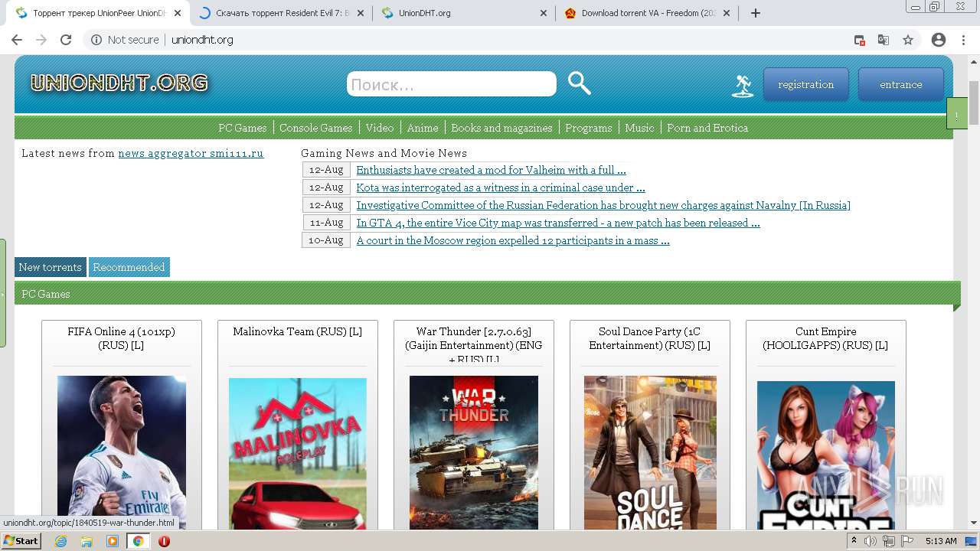
Task: Close the UnionDHT.org tab
Action: tap(544, 13)
